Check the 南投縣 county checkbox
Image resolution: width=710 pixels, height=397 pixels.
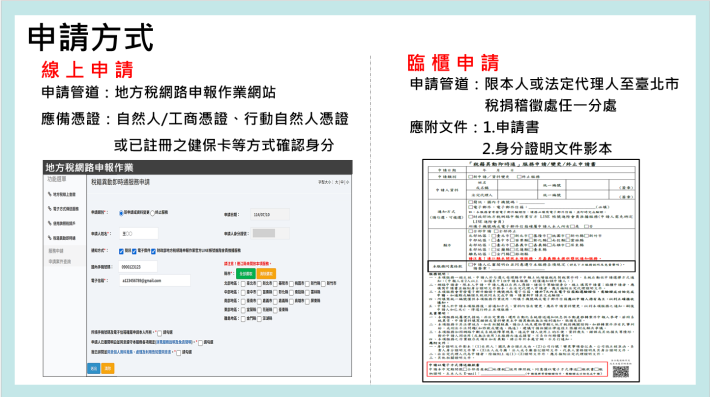click(x=292, y=292)
